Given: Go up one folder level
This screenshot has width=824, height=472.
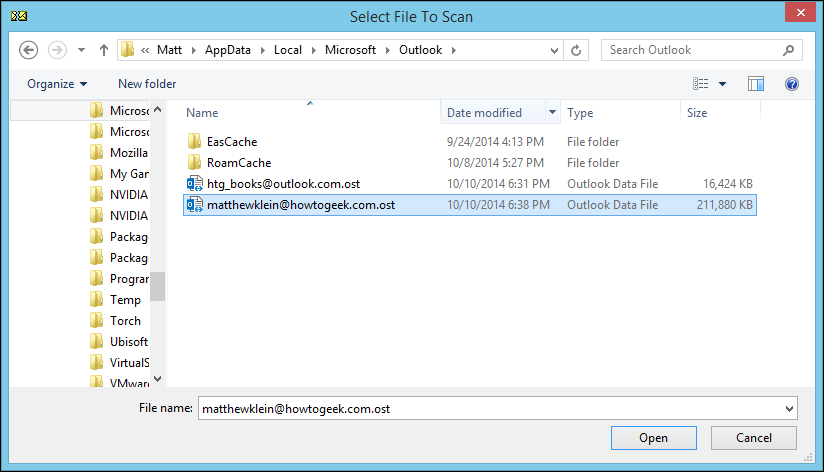Looking at the screenshot, I should pos(104,50).
